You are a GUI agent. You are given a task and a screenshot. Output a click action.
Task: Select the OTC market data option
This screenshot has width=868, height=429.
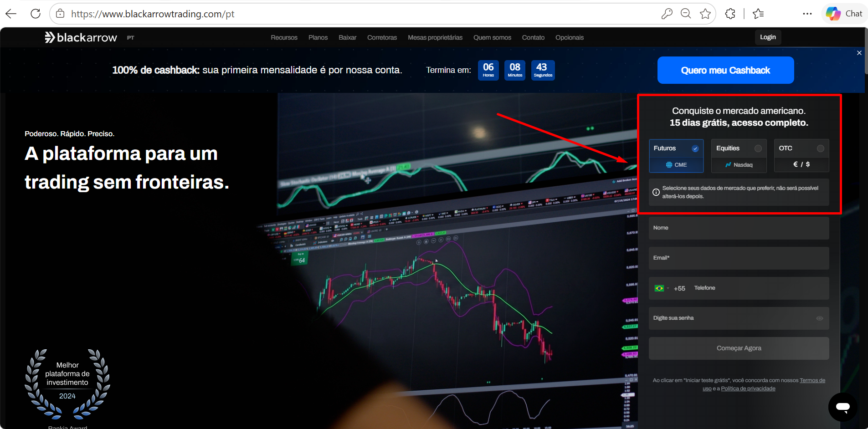(x=801, y=156)
